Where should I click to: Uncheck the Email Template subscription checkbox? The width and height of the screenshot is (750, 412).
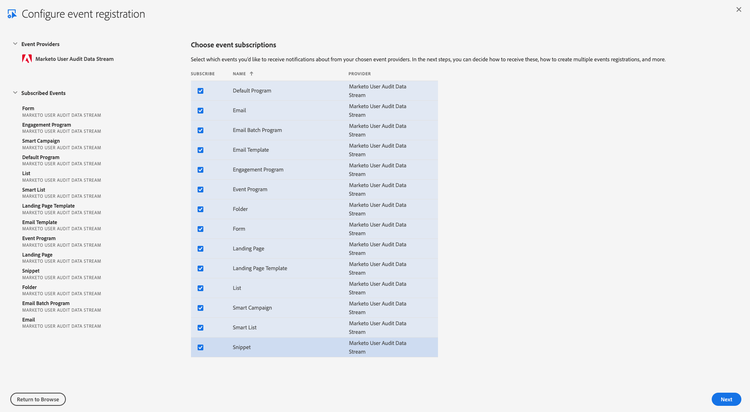(200, 150)
